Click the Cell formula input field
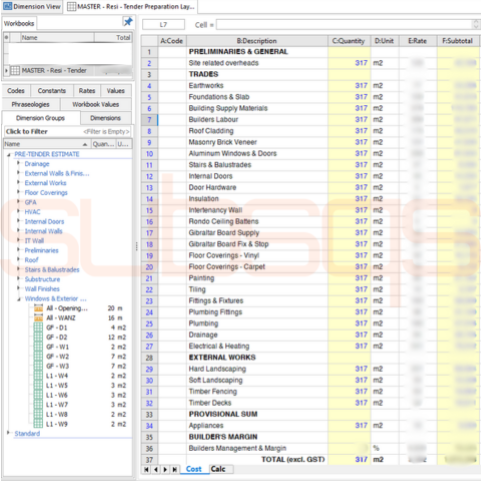The width and height of the screenshot is (481, 481). tap(343, 25)
